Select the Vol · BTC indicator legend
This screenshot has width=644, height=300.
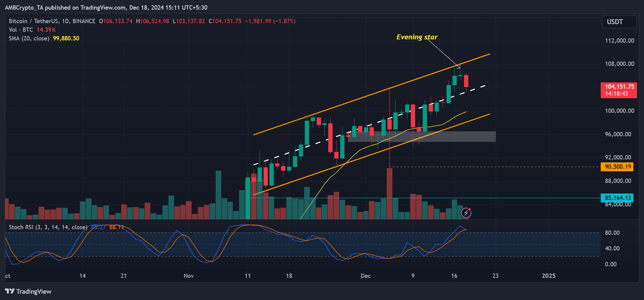coord(21,30)
